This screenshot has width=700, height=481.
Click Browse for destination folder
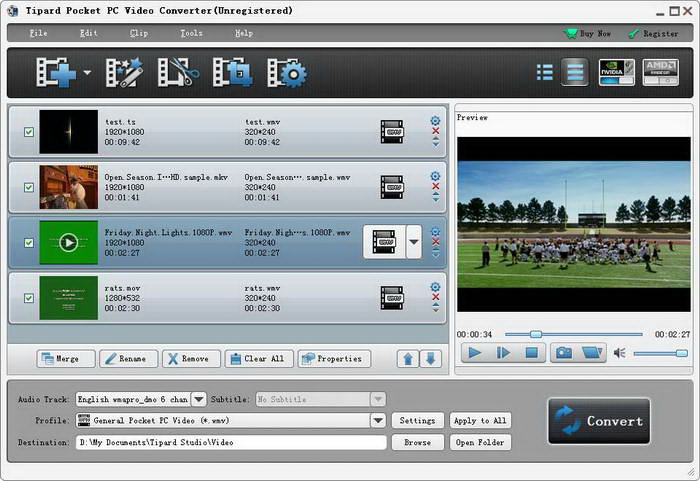[417, 442]
